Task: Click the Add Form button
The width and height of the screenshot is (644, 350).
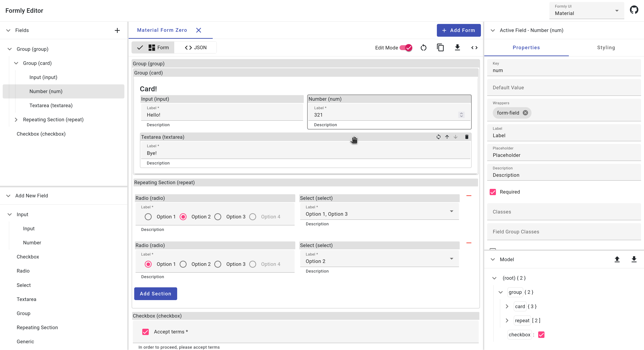Action: pos(458,30)
